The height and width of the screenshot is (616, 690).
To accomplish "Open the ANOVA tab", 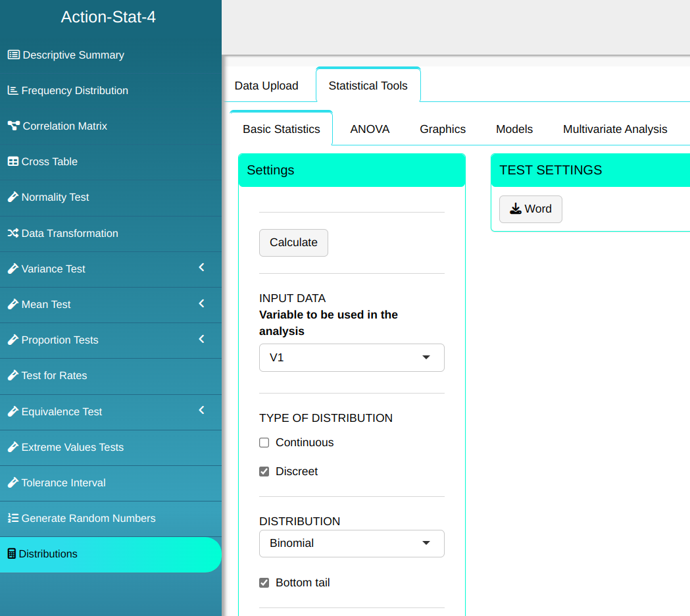I will coord(370,130).
